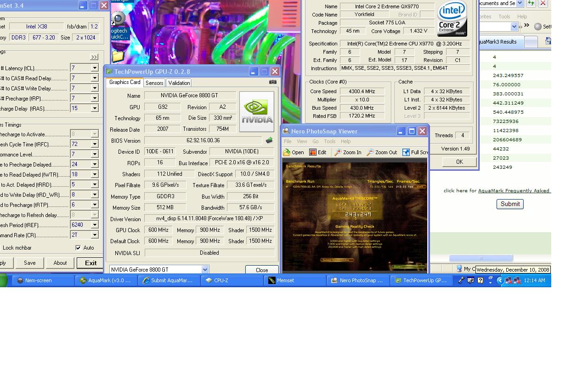Click the GPU-Z title bar icon
This screenshot has height=390, width=588.
[109, 72]
